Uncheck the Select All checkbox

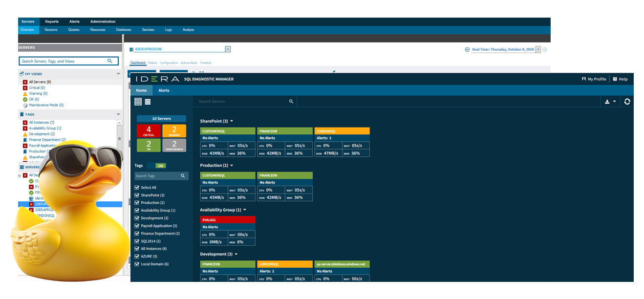(137, 188)
